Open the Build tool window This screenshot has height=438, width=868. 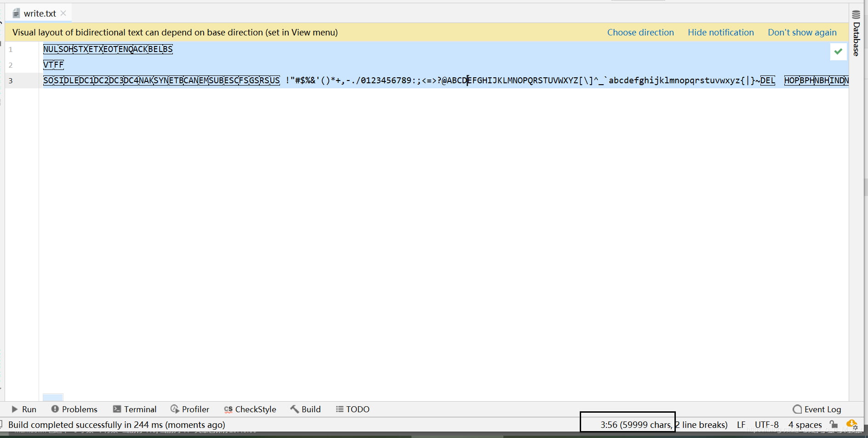(305, 409)
